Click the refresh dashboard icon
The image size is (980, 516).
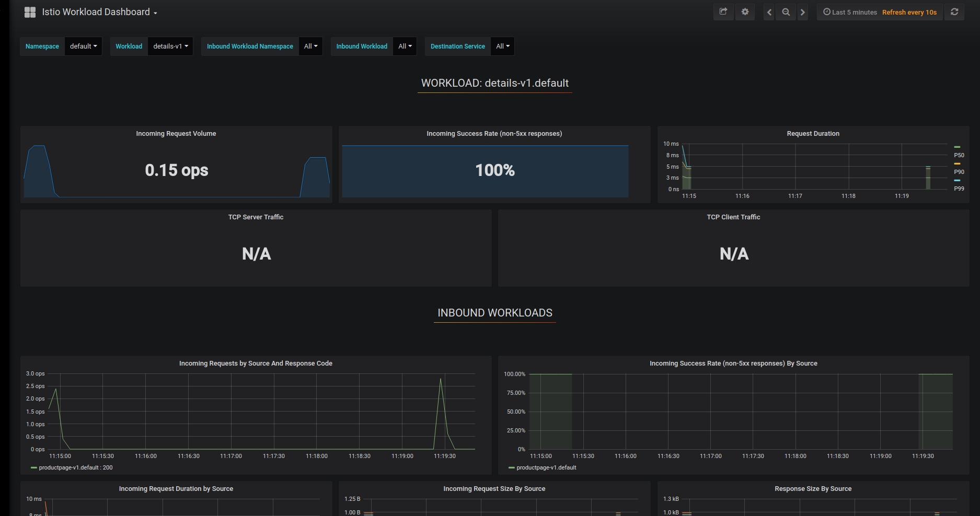pos(954,11)
